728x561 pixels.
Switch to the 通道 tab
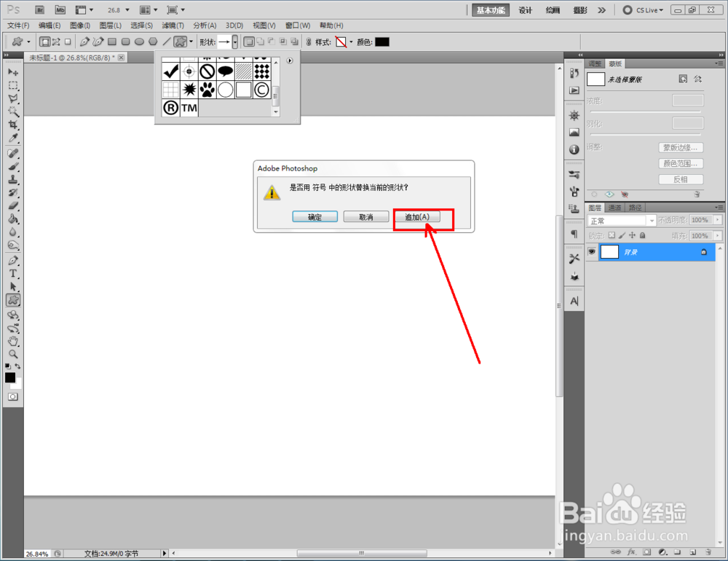(x=614, y=208)
